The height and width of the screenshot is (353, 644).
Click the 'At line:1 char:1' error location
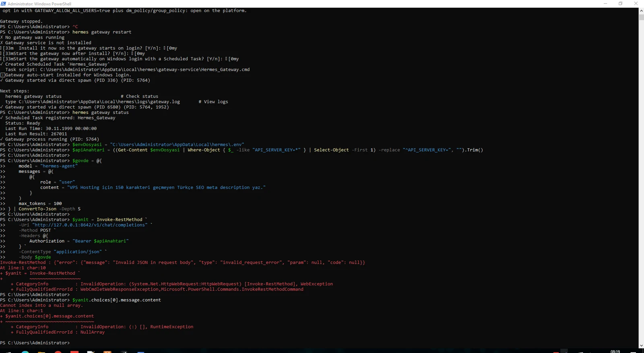pyautogui.click(x=21, y=311)
